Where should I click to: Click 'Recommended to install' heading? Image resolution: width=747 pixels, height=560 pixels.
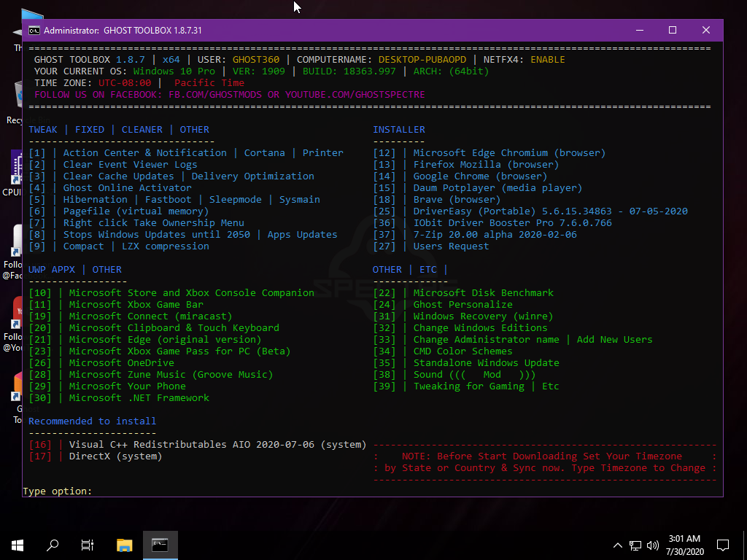point(93,421)
